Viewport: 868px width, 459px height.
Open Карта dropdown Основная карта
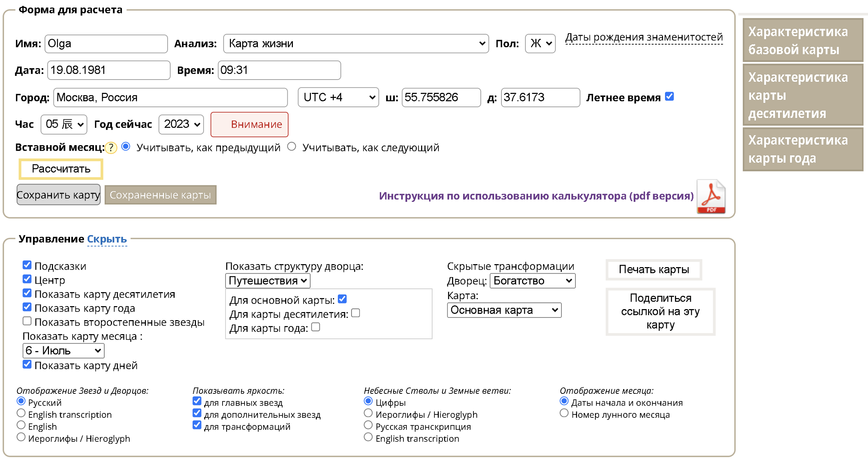[504, 310]
